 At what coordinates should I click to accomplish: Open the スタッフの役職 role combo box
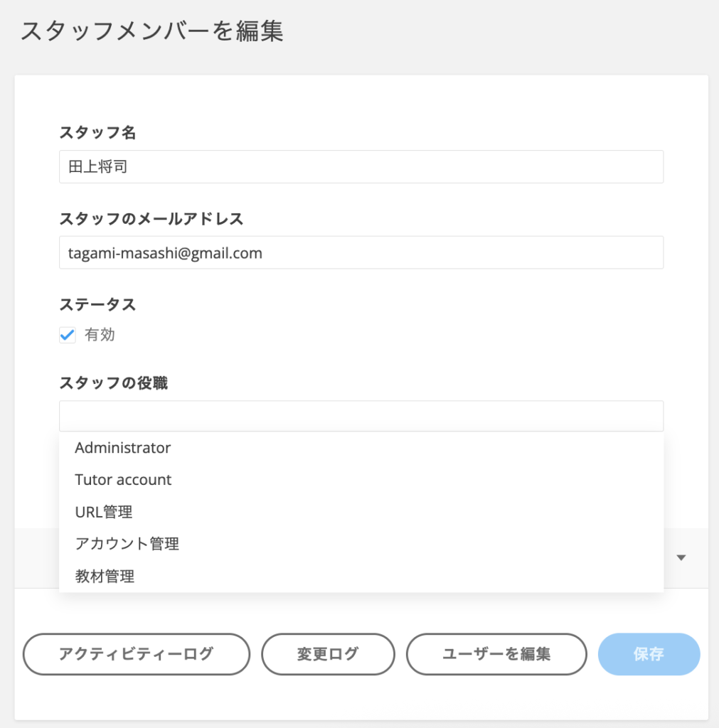[361, 416]
